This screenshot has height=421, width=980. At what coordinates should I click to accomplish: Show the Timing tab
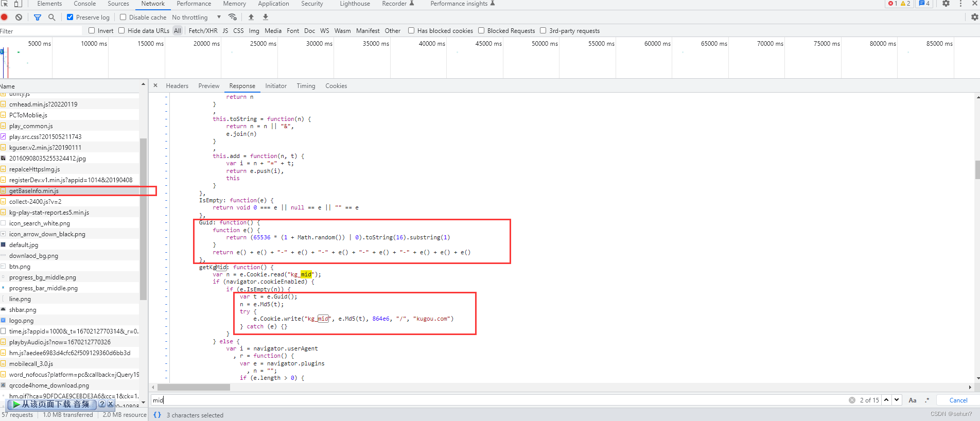(x=306, y=86)
